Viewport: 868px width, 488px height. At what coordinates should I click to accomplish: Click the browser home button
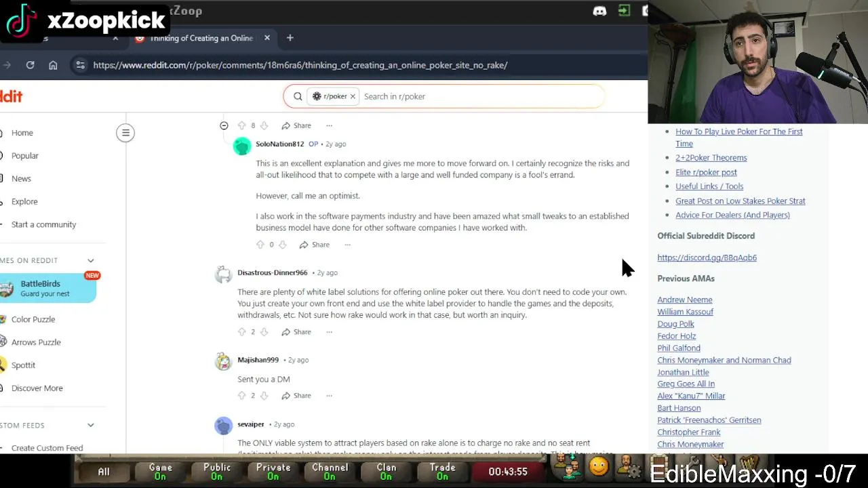(53, 65)
